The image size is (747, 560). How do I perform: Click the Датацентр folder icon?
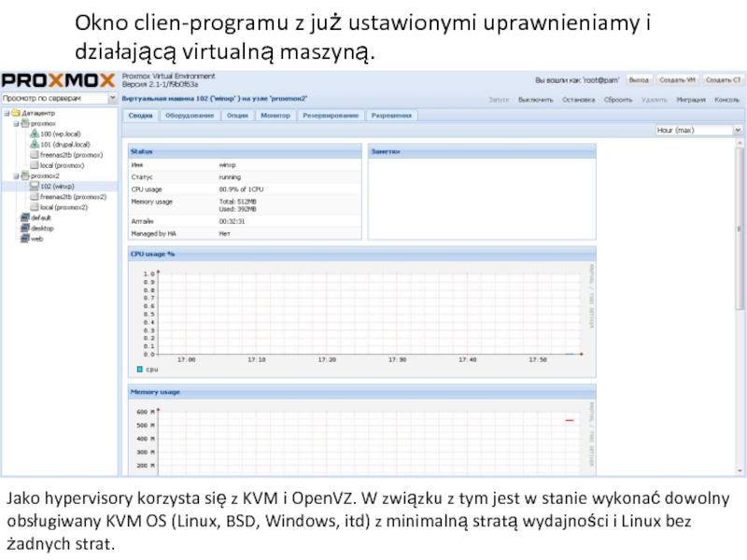tap(16, 113)
